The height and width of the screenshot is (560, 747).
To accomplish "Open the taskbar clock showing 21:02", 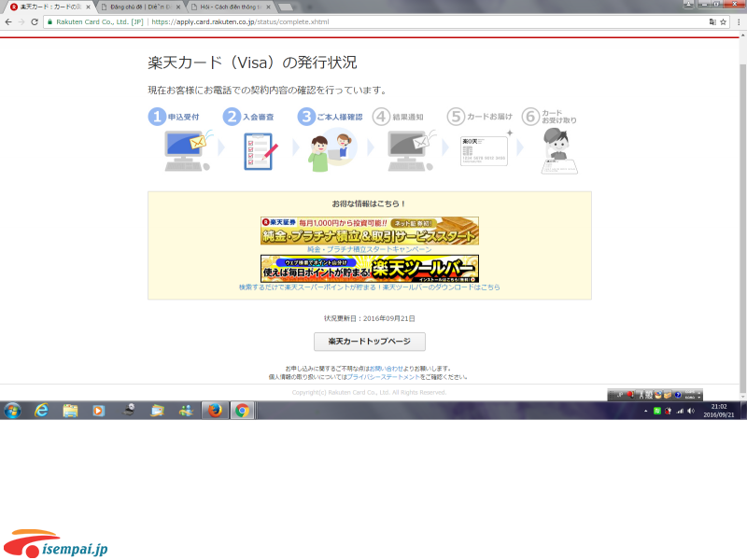I will point(718,411).
